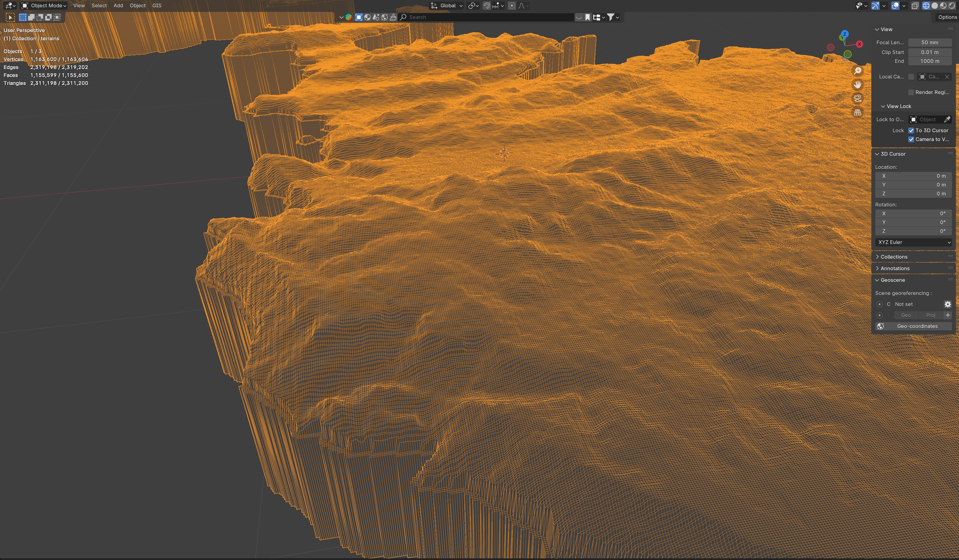Viewport: 959px width, 560px height.
Task: Toggle X-ray mode in header
Action: click(x=915, y=6)
